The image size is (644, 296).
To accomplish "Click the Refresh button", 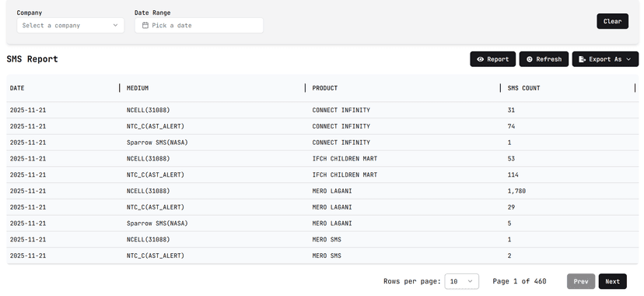I will click(544, 59).
